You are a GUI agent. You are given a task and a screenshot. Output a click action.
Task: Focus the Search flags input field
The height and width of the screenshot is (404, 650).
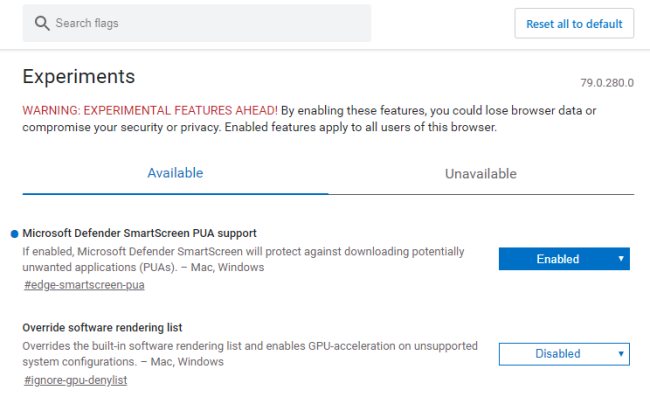click(200, 23)
